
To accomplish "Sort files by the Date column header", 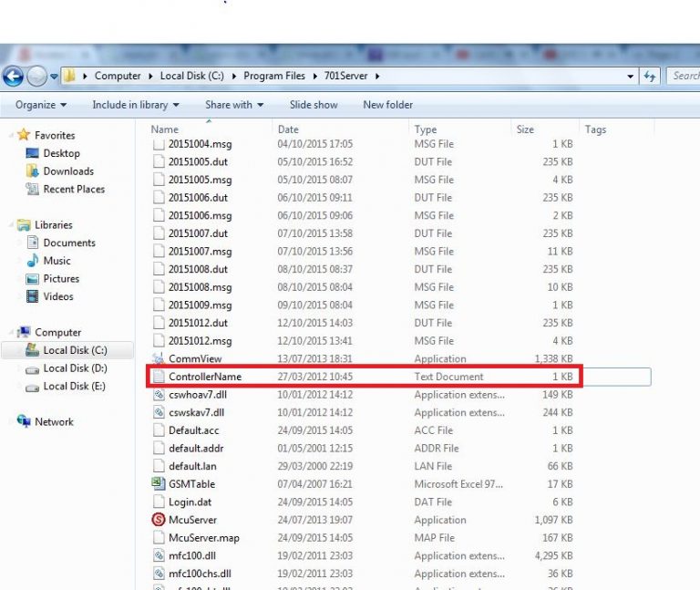I will [288, 129].
